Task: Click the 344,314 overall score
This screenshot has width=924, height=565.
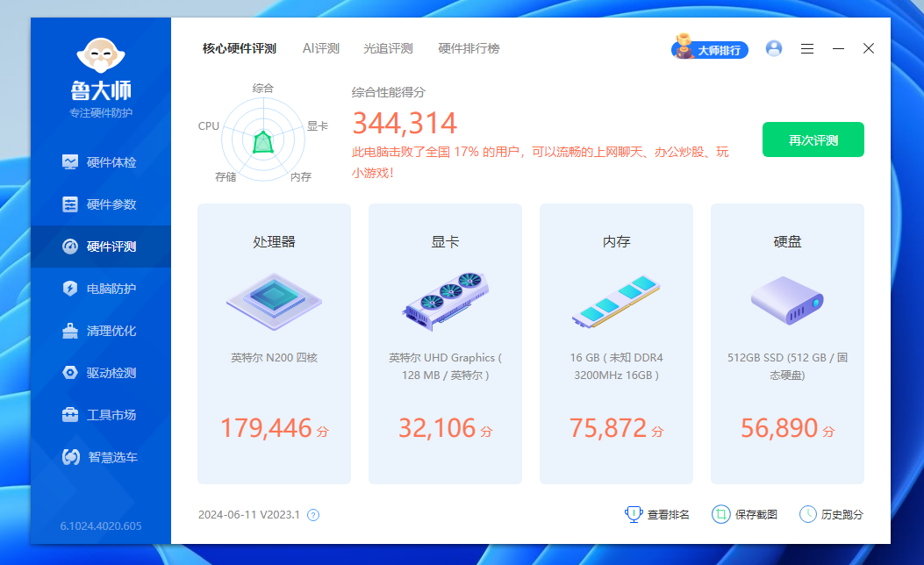Action: point(405,123)
